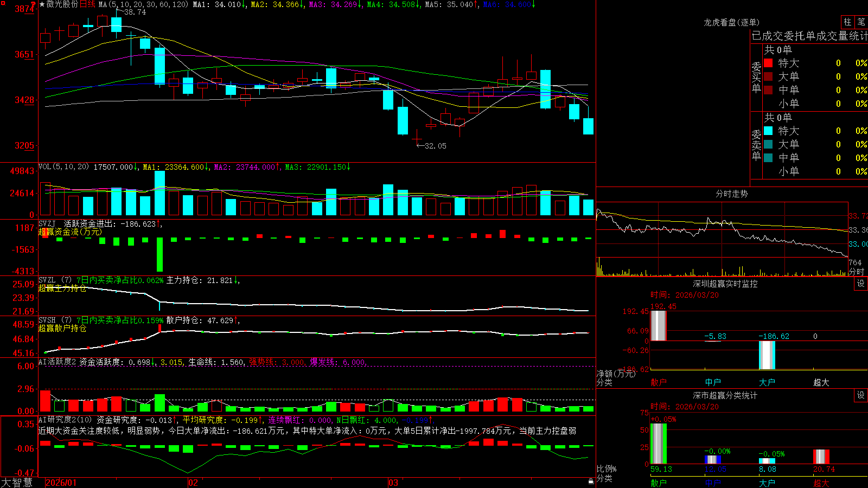Click the 超赢主力持仓 label

[x=62, y=288]
